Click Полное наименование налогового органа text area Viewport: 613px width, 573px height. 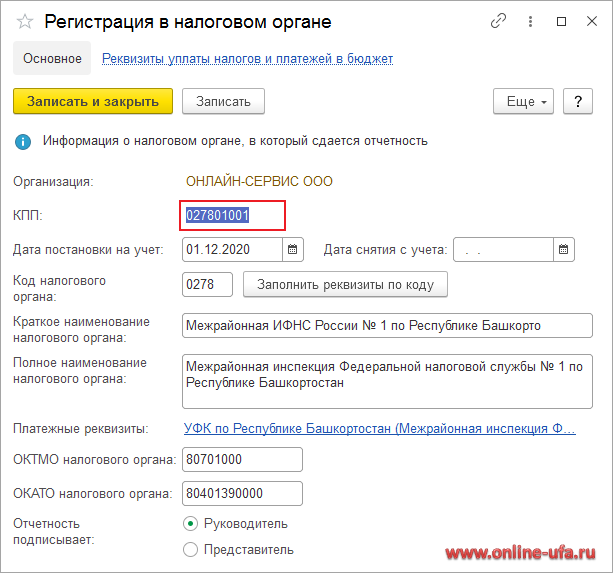[x=387, y=381]
